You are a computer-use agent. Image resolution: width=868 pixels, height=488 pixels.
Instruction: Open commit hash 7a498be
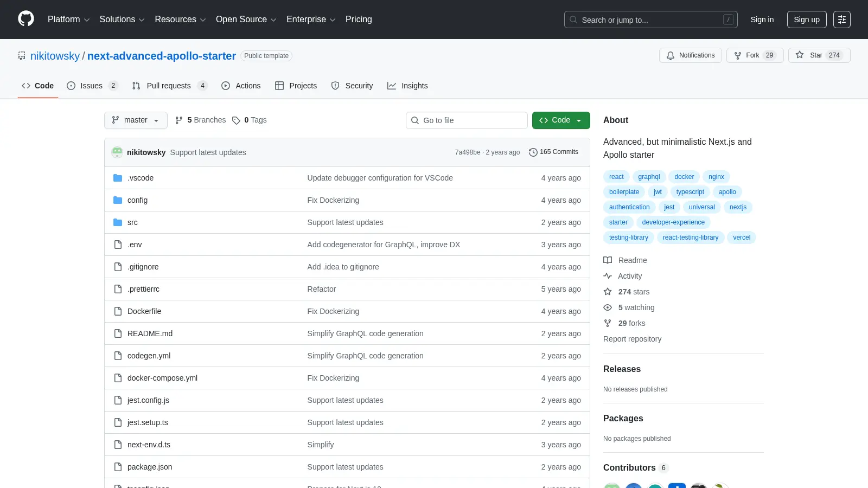(468, 152)
